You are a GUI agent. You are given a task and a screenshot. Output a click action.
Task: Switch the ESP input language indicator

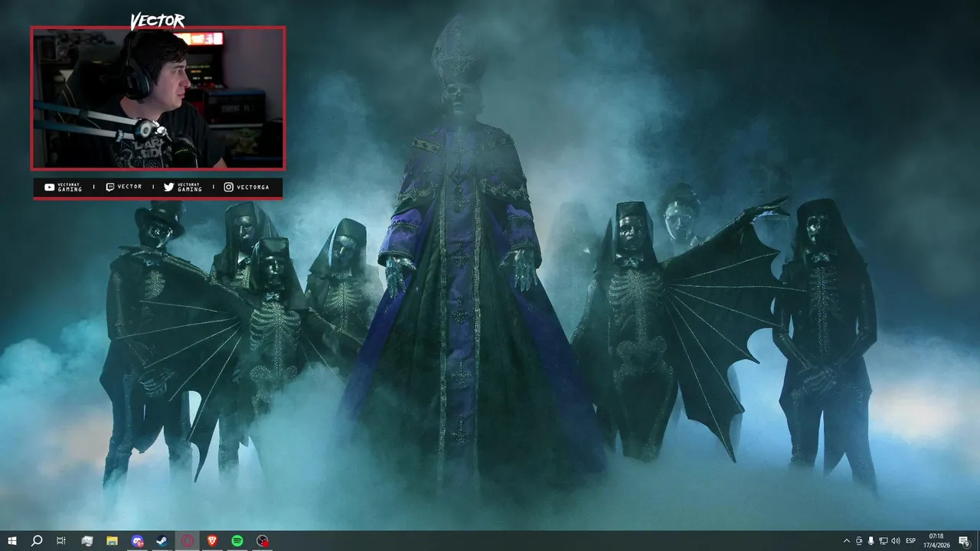911,541
